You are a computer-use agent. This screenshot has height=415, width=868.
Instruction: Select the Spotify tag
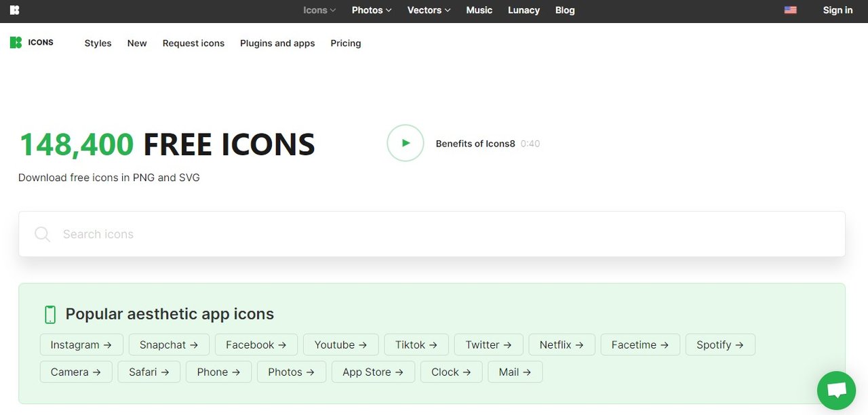[720, 344]
